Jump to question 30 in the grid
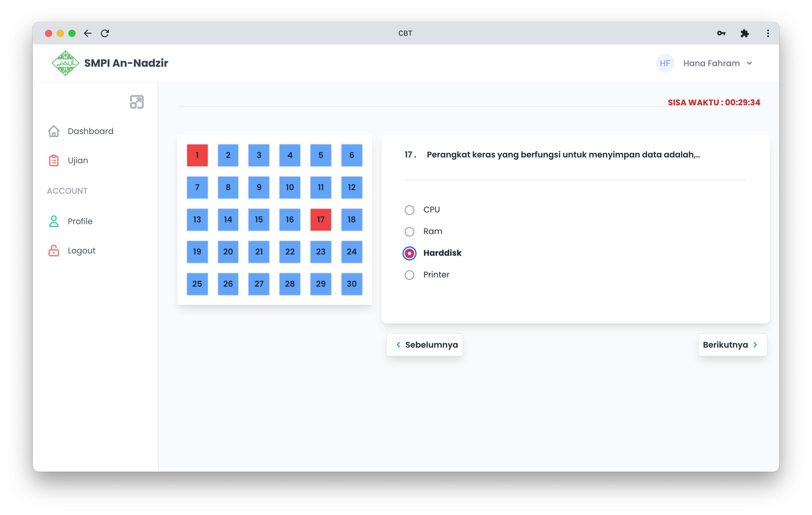Image resolution: width=812 pixels, height=515 pixels. 351,284
